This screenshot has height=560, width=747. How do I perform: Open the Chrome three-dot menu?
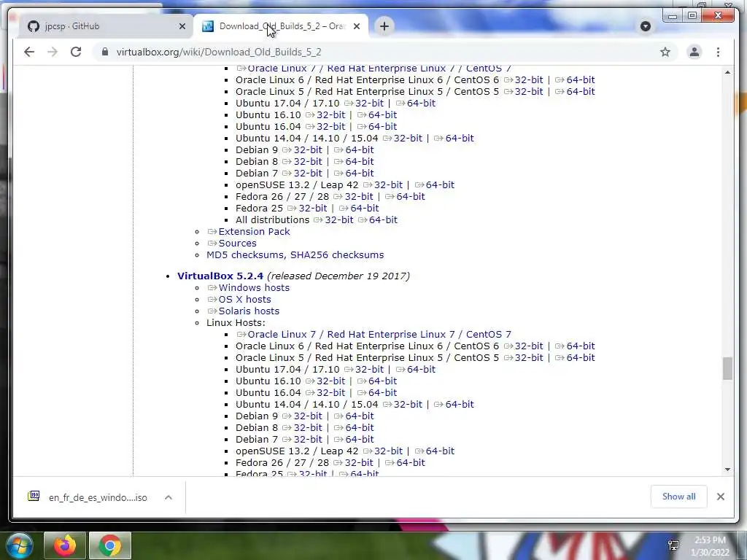point(718,52)
